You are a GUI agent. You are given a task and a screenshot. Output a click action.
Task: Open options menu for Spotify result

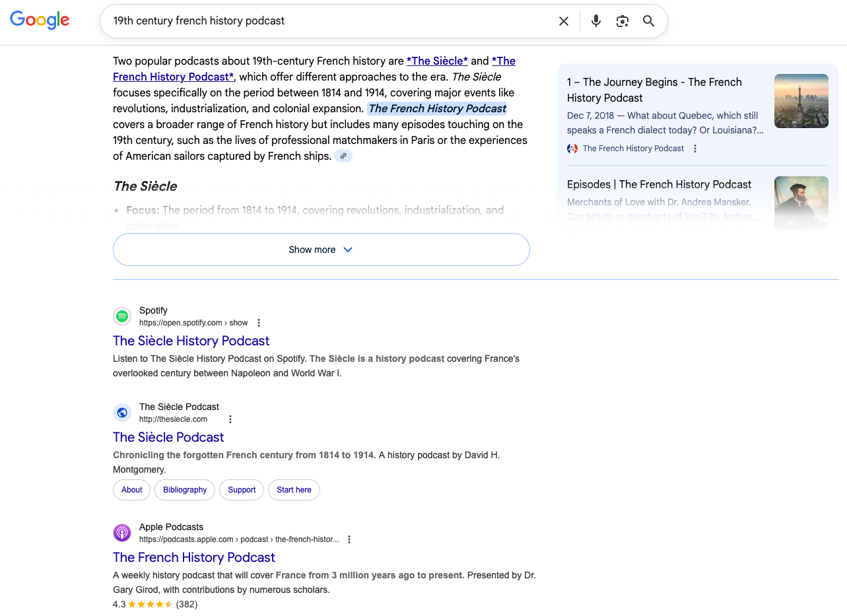259,323
